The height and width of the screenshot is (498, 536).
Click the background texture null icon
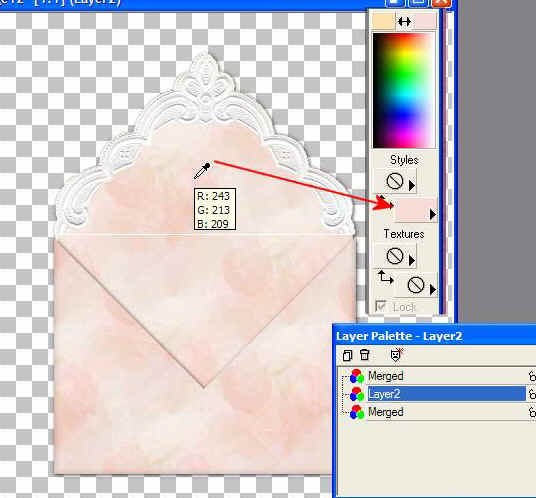pyautogui.click(x=416, y=285)
